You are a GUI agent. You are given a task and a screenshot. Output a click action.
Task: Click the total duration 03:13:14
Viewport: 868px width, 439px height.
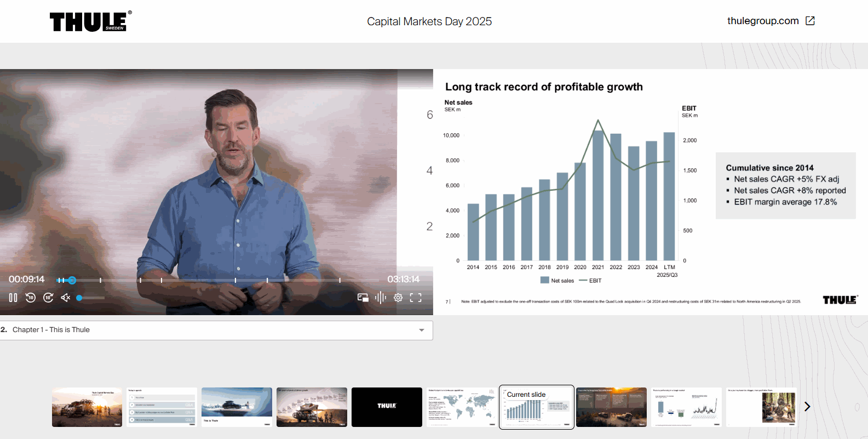[x=403, y=280]
